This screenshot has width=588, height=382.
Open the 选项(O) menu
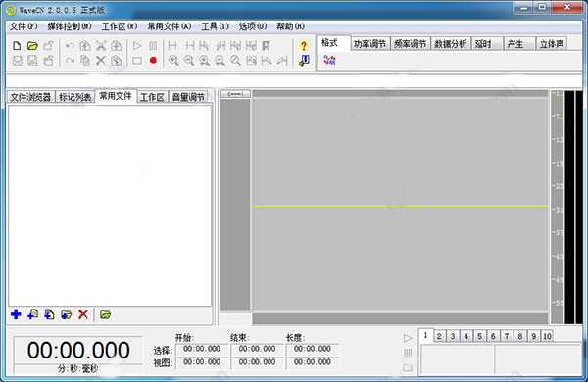253,26
